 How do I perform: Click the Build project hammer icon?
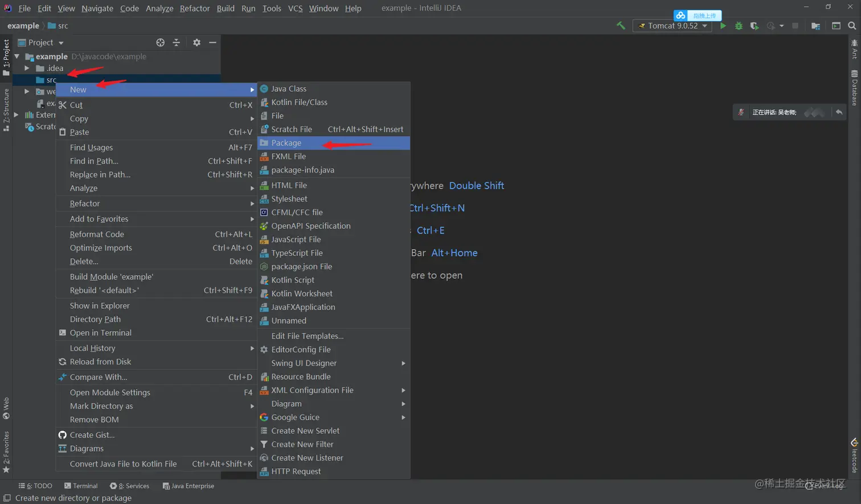click(x=621, y=26)
